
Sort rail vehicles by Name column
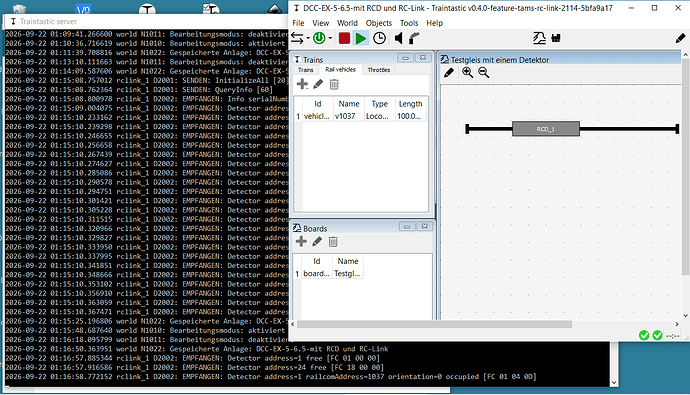click(x=349, y=104)
